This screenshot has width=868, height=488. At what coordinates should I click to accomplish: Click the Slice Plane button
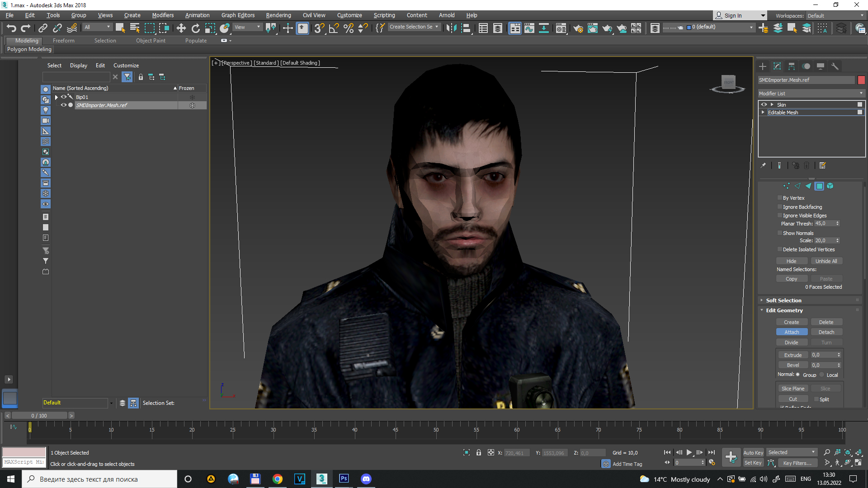pos(793,389)
